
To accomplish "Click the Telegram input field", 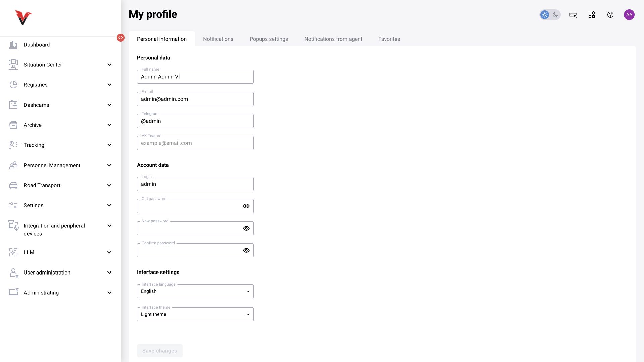I will pyautogui.click(x=195, y=121).
